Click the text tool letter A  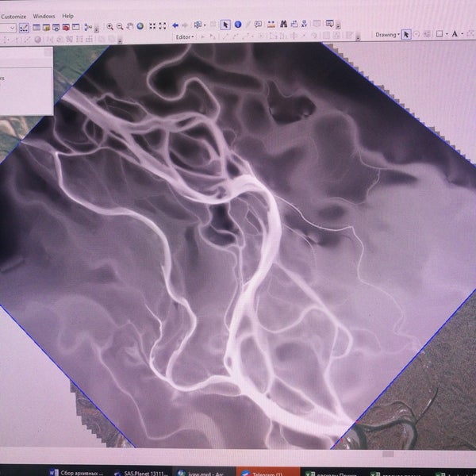coord(455,34)
